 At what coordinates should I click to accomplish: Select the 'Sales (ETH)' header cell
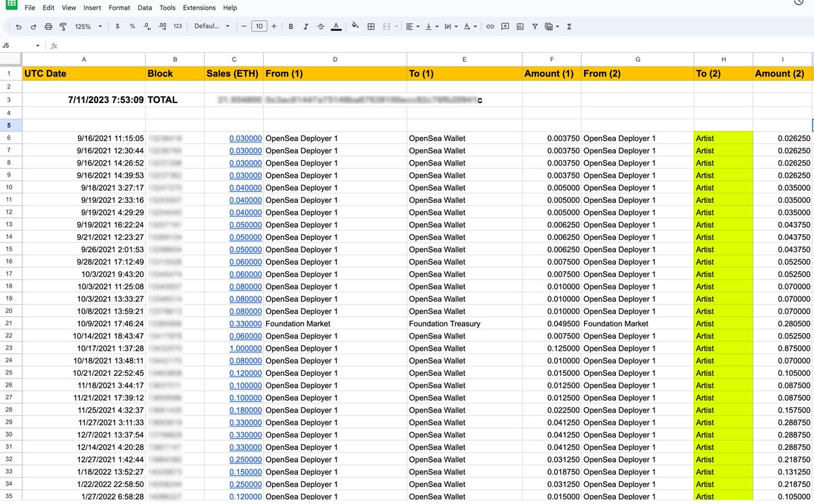[x=233, y=73]
